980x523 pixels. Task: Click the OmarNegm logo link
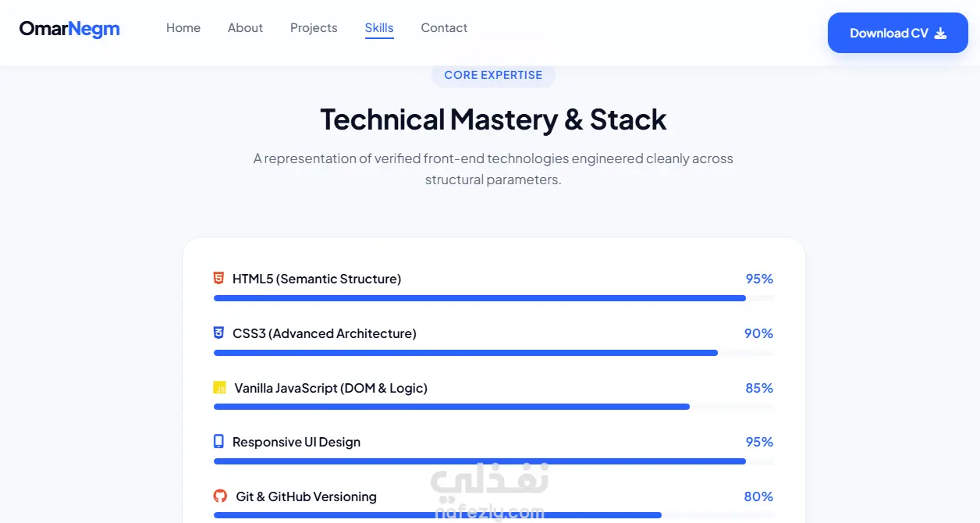pos(69,29)
